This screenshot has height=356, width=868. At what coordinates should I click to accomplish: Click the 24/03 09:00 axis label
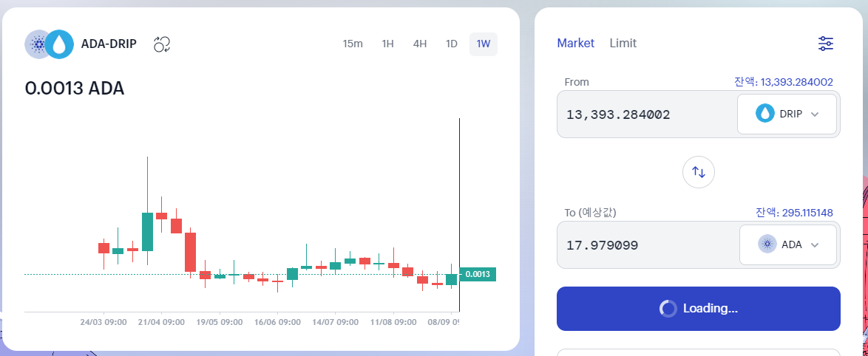click(104, 322)
